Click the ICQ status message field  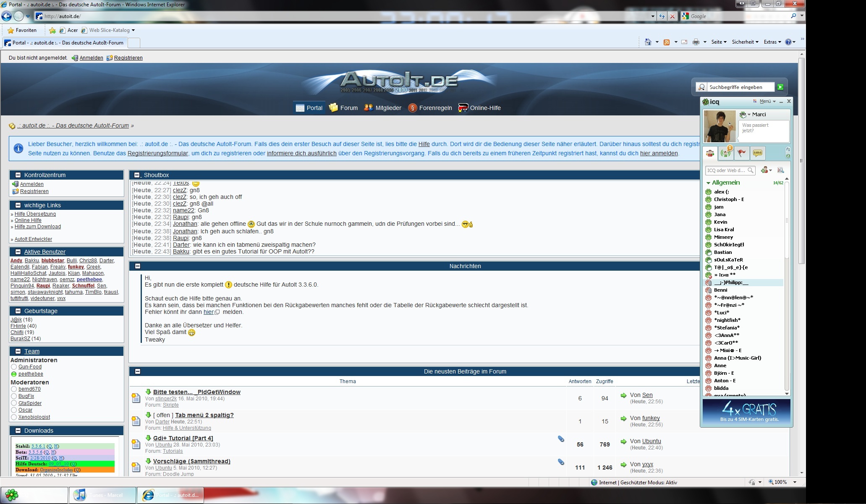[x=763, y=131]
